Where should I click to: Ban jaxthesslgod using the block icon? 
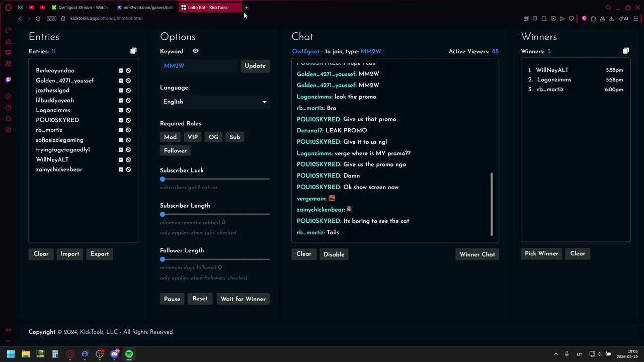click(x=128, y=90)
